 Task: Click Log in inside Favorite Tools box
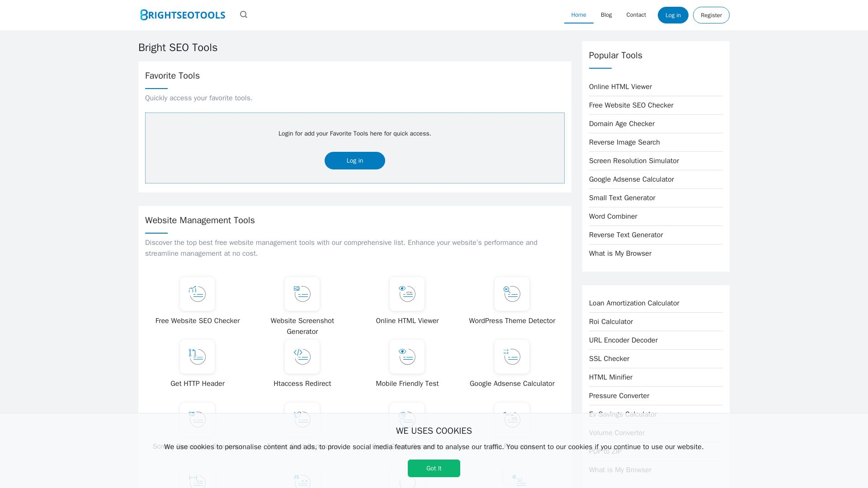pyautogui.click(x=355, y=161)
